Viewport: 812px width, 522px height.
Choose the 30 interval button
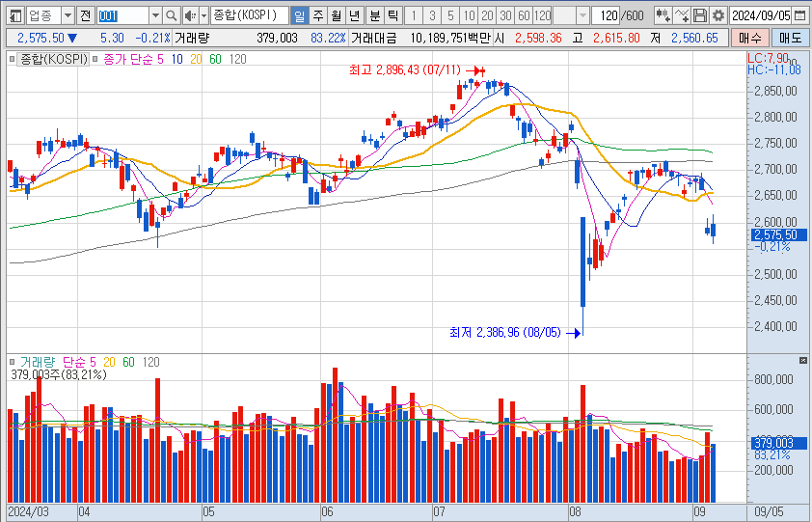tap(506, 16)
